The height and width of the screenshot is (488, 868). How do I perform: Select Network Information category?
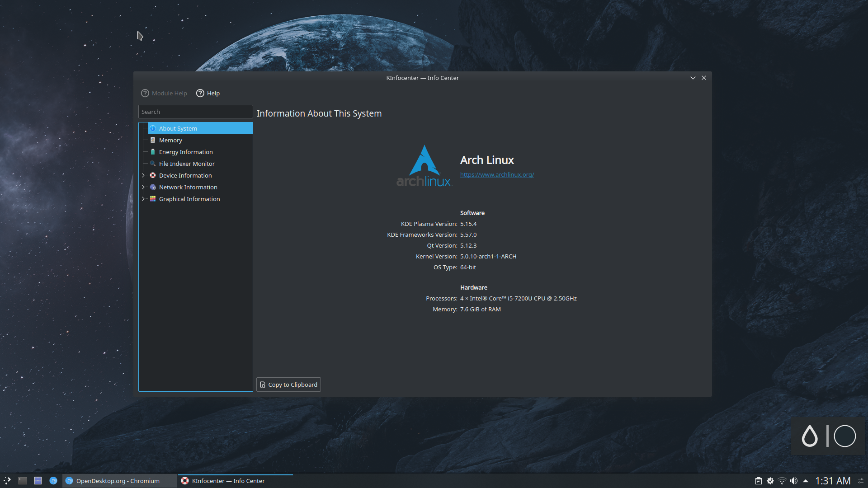pyautogui.click(x=188, y=187)
